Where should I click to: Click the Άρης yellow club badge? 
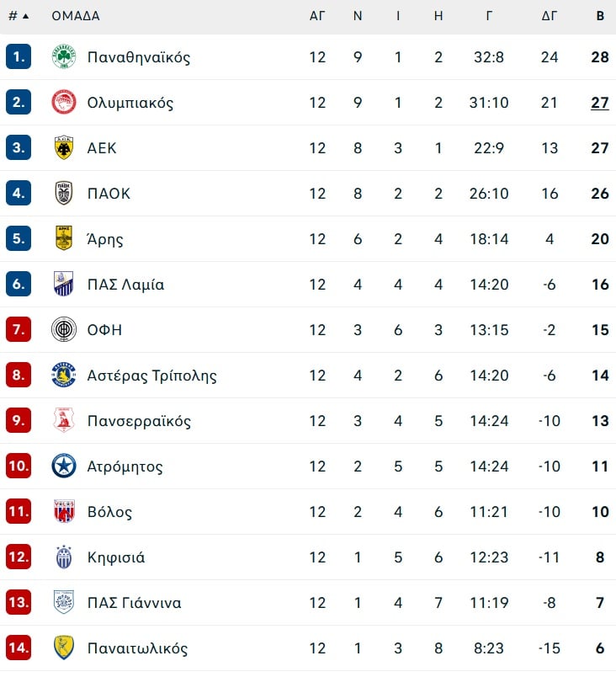click(x=64, y=238)
